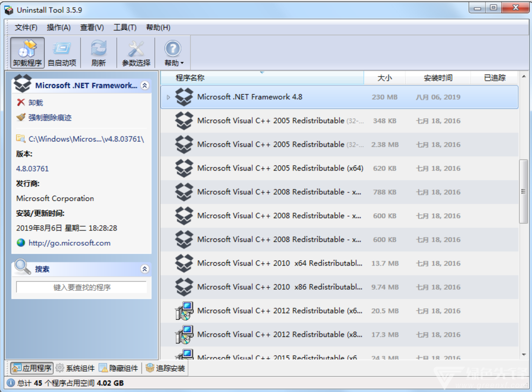532x392 pixels.
Task: Select Microsoft Visual C++ 2010 x64 Redistributabl...
Action: [x=339, y=263]
